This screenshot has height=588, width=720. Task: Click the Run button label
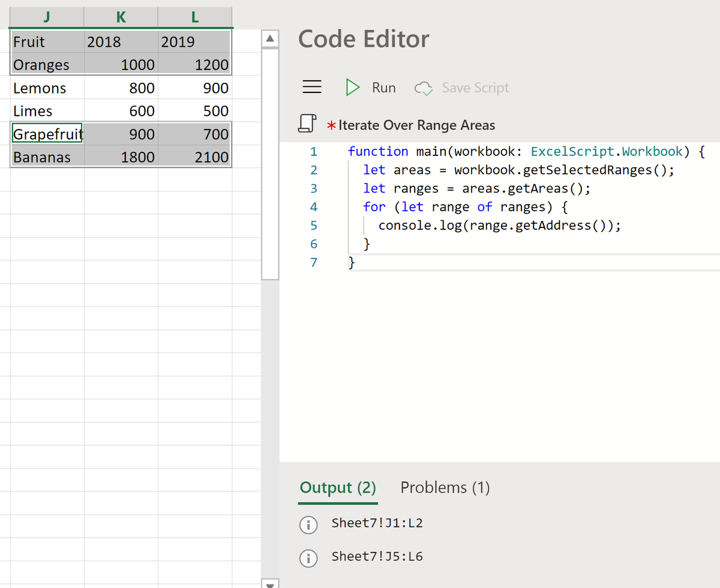tap(384, 88)
